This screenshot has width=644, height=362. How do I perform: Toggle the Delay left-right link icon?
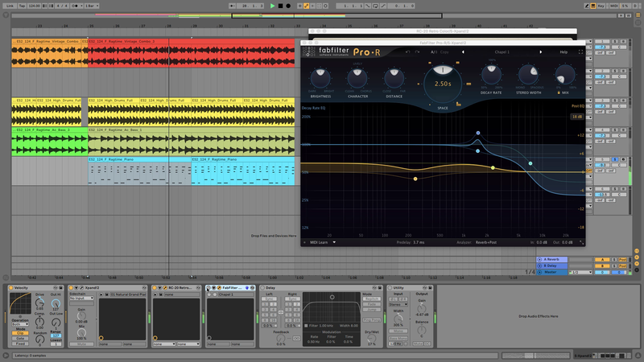click(x=281, y=312)
